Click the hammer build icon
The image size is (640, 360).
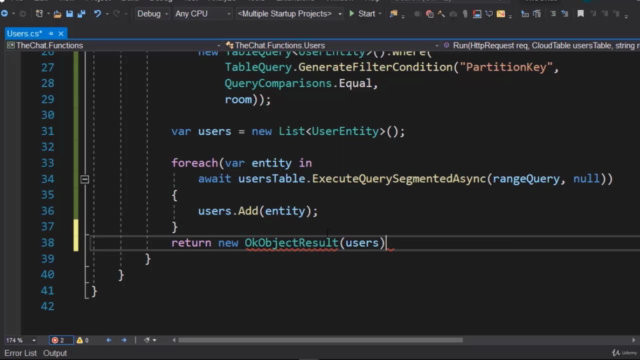pyautogui.click(x=441, y=14)
